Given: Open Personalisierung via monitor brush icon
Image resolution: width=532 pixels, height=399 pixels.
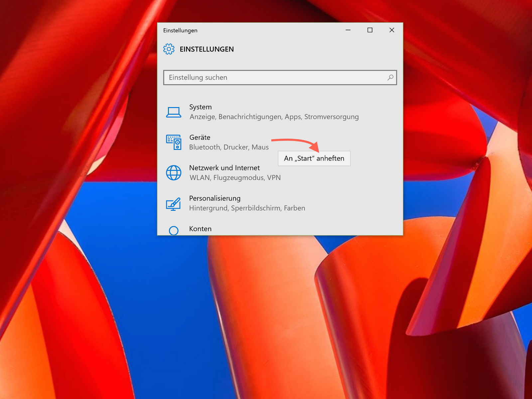Looking at the screenshot, I should (174, 203).
